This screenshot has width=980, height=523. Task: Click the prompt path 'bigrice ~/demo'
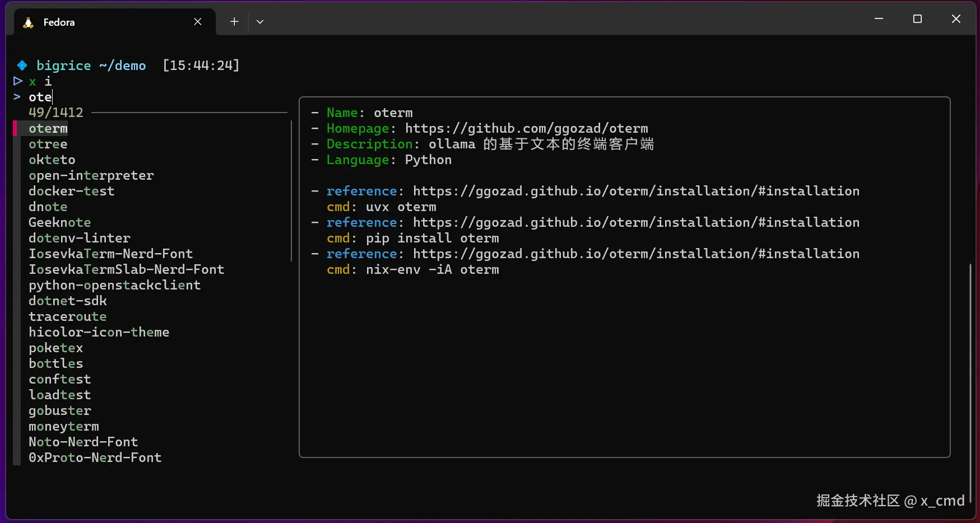tap(91, 66)
